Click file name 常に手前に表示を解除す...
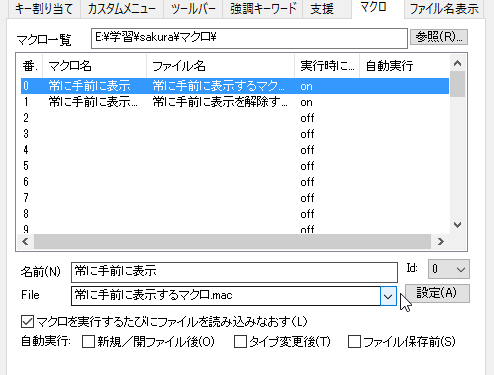The height and width of the screenshot is (375, 494). click(x=220, y=102)
